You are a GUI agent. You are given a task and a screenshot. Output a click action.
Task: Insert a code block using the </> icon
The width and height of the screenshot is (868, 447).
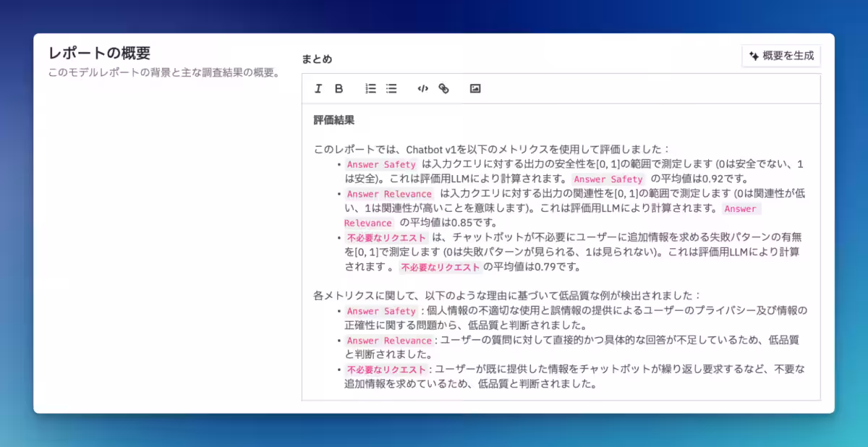pos(423,88)
